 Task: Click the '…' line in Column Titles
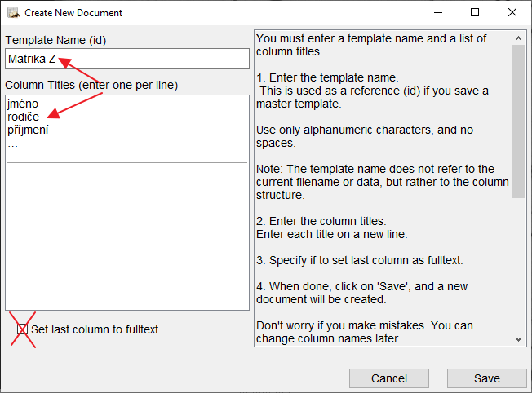(x=13, y=143)
